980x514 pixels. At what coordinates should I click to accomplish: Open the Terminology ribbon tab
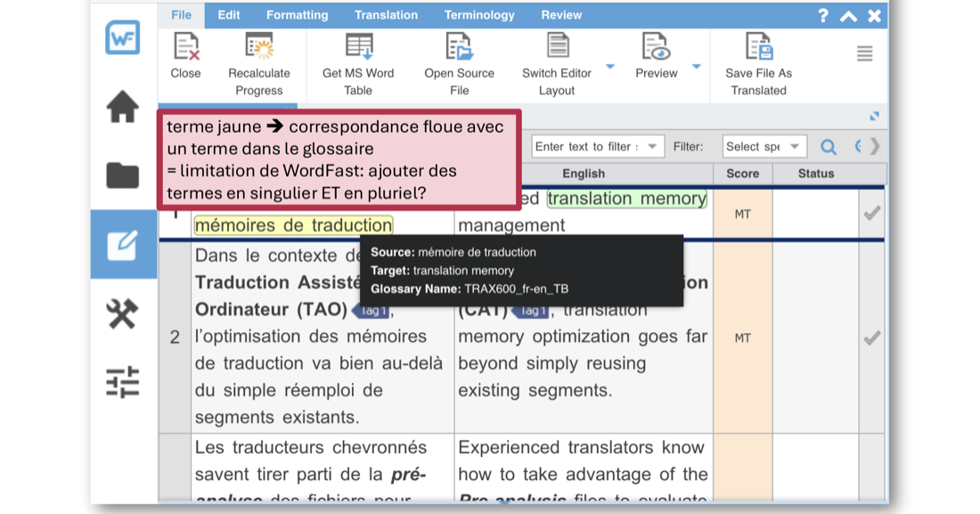click(479, 15)
